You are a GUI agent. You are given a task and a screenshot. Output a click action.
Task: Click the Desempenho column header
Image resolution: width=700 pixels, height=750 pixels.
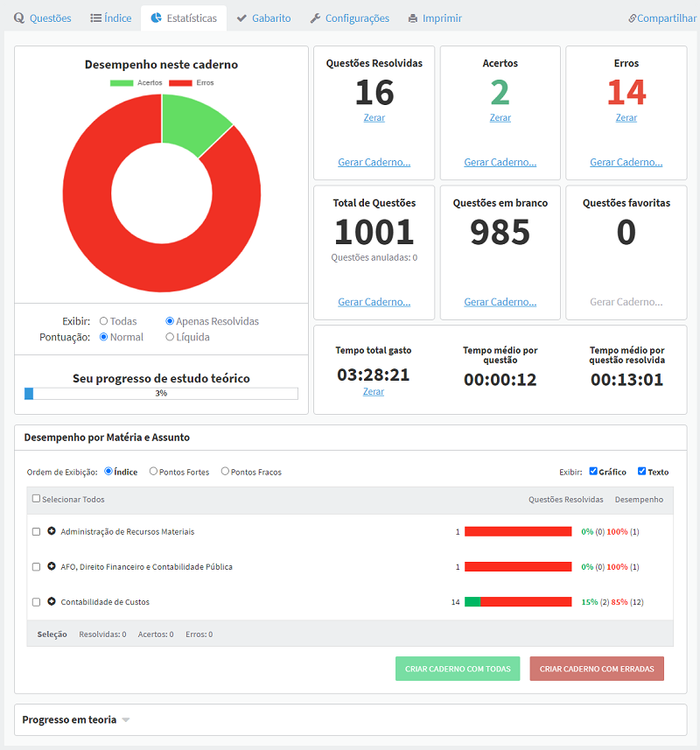tap(639, 500)
